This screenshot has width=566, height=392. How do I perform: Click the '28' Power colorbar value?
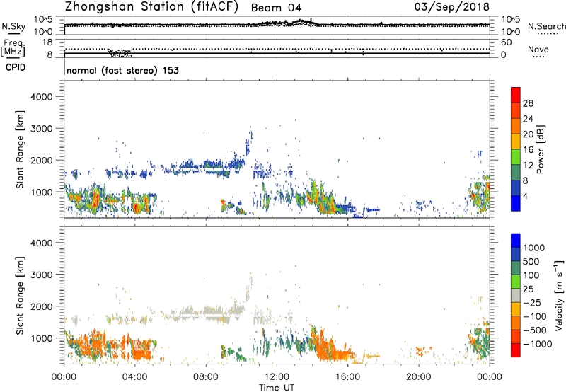[528, 103]
